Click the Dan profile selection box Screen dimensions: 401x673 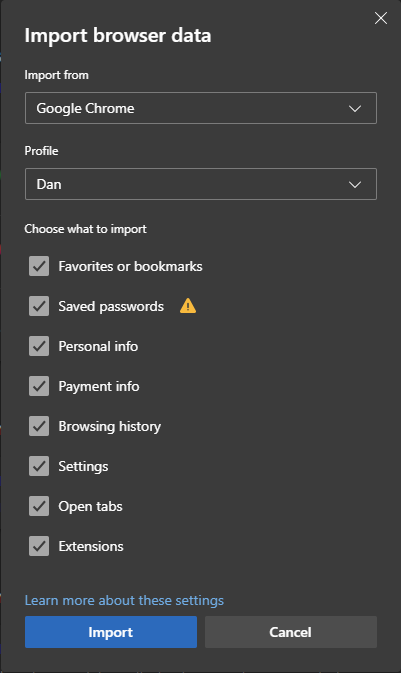201,184
